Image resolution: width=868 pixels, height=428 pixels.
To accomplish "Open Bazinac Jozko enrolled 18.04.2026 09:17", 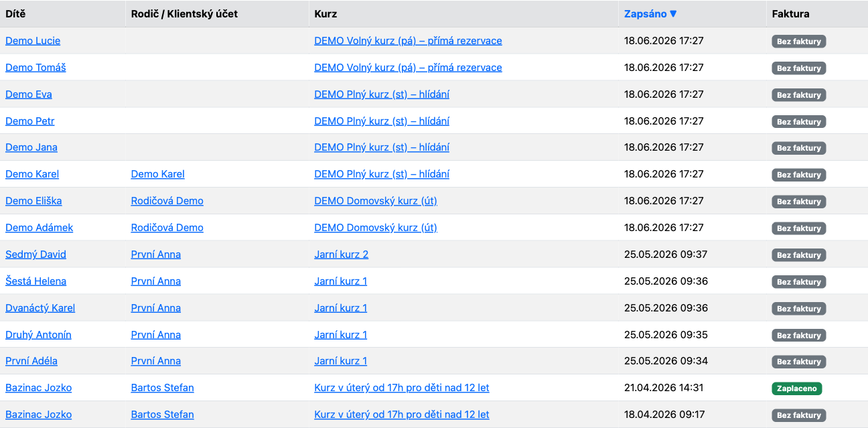I will [38, 415].
